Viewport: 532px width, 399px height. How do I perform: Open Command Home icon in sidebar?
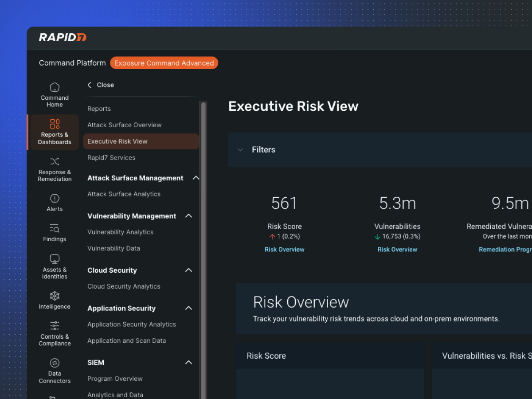point(55,87)
